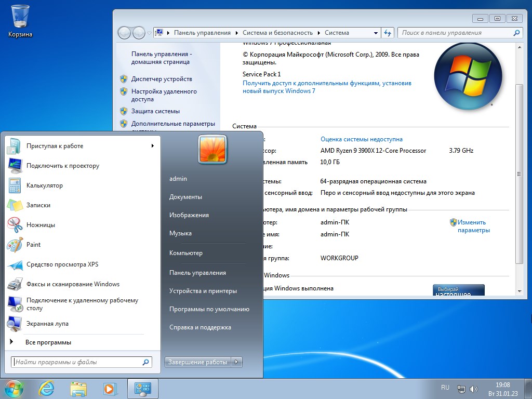Click the Экранная лупа magnifier icon
Screen dimensions: 532x399
(x=15, y=324)
